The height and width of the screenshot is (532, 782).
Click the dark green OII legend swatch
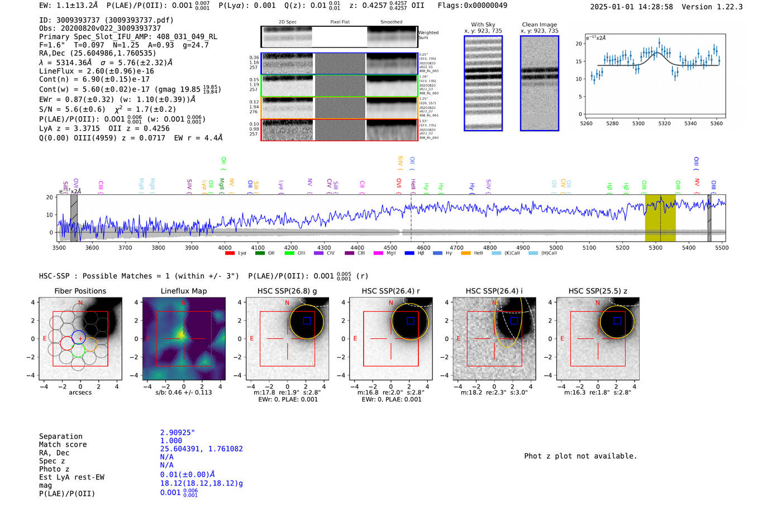pyautogui.click(x=260, y=253)
